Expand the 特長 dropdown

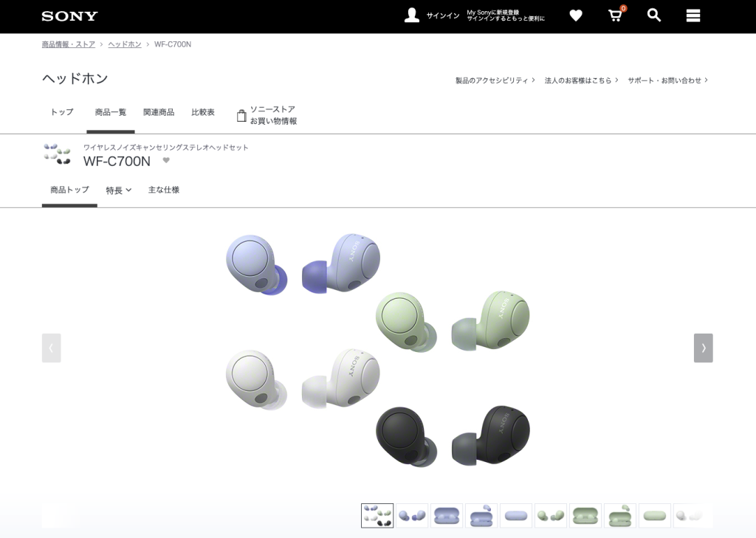[119, 190]
